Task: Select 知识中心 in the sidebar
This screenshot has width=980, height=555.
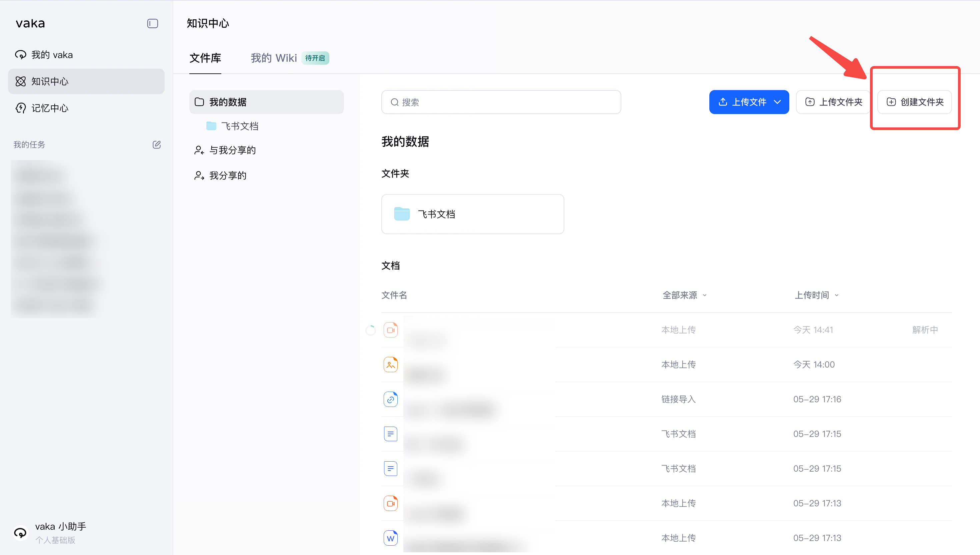Action: [86, 81]
